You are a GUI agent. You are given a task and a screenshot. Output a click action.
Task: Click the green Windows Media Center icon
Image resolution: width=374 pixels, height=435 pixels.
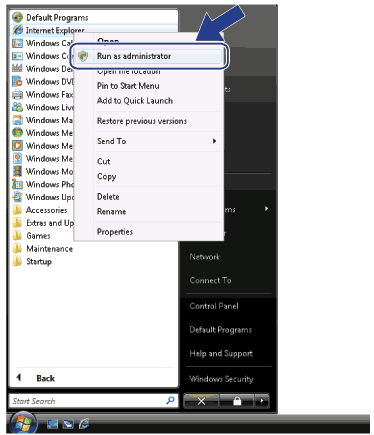tap(17, 133)
